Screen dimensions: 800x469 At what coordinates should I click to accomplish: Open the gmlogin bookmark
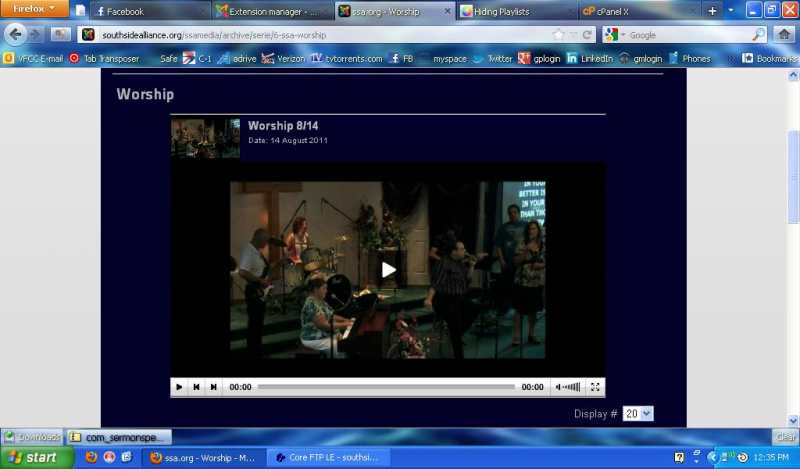640,59
